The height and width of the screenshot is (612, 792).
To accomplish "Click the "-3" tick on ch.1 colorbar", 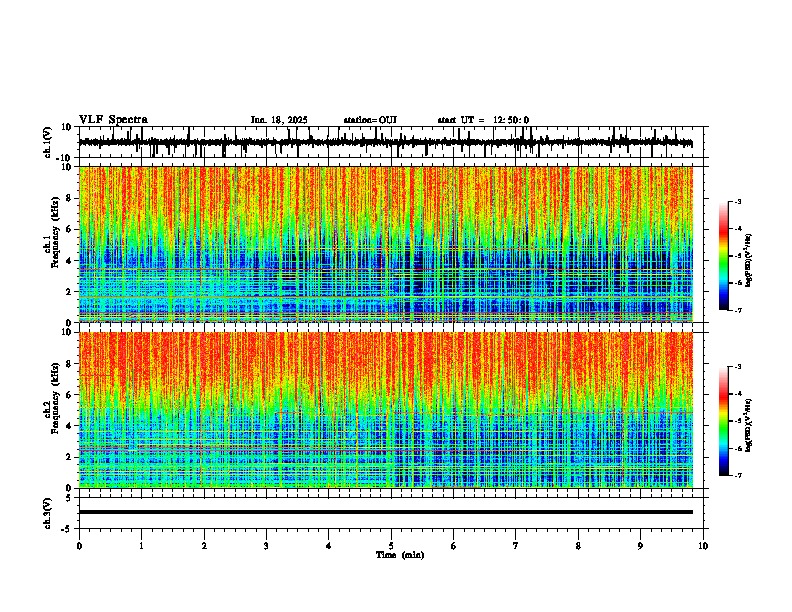I will pos(737,201).
